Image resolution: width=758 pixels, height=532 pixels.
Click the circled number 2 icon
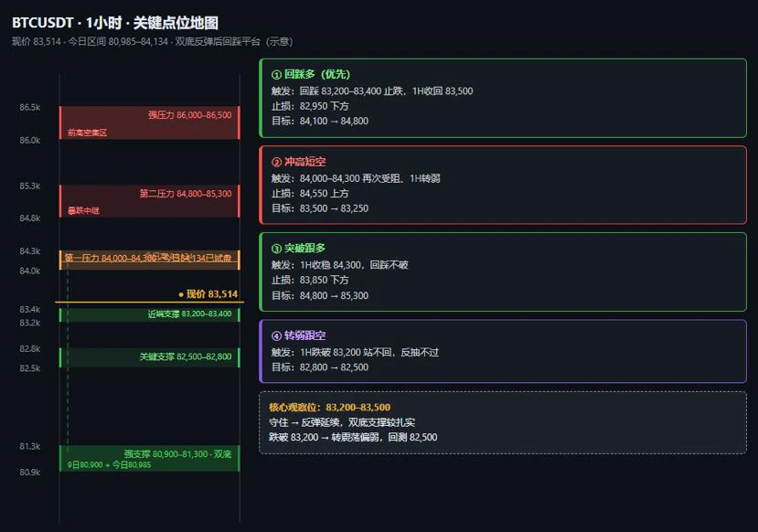click(x=276, y=162)
